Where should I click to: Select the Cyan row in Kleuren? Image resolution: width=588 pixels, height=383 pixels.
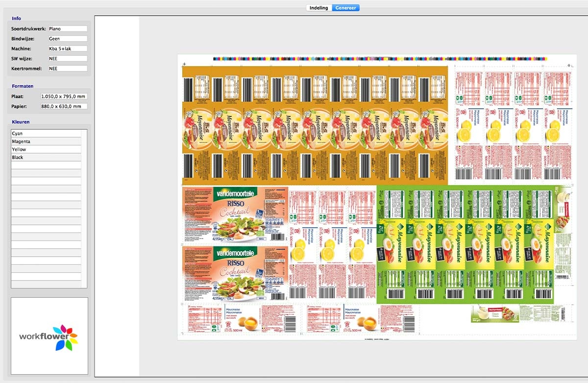tap(46, 133)
